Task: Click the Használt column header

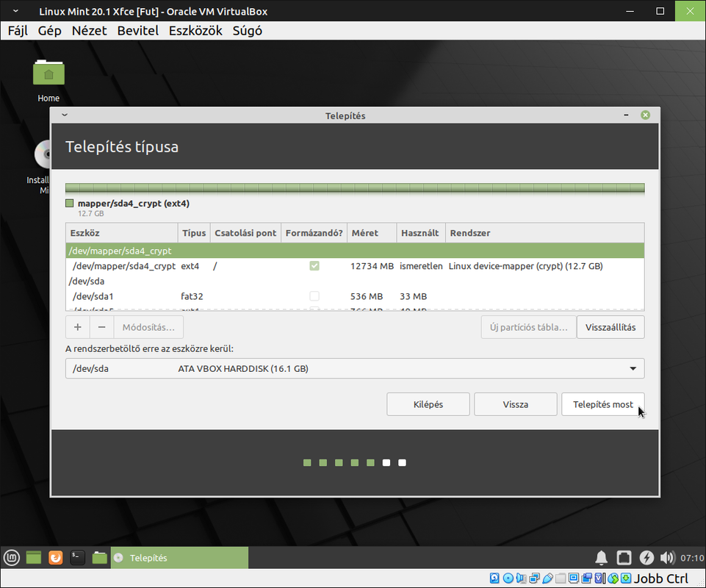Action: tap(421, 233)
